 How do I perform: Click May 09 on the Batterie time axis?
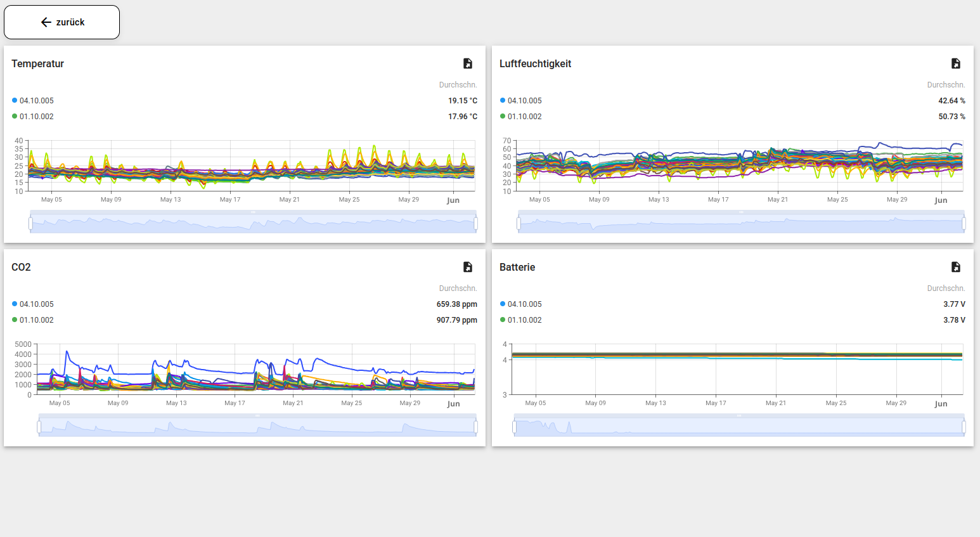coord(595,403)
